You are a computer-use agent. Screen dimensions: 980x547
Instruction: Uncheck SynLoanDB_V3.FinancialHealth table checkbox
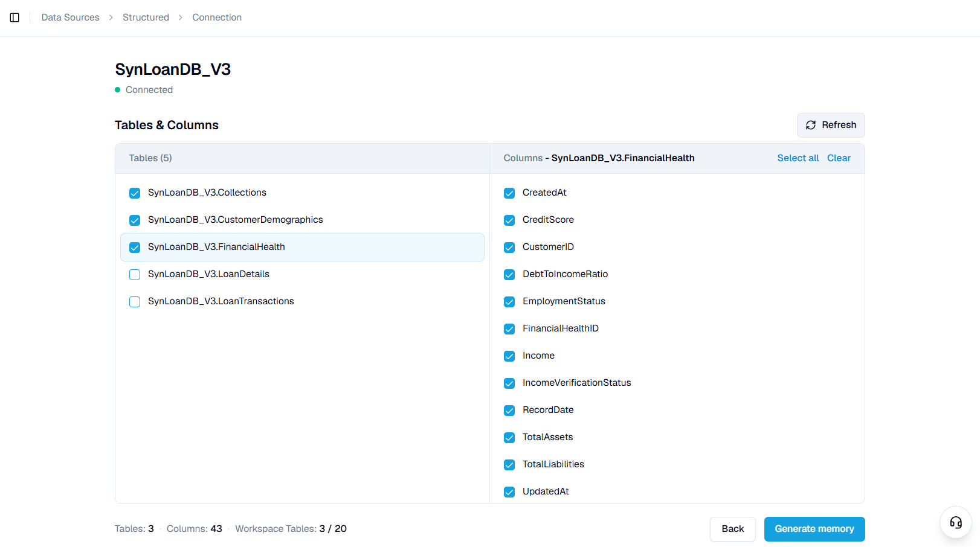[x=135, y=248]
